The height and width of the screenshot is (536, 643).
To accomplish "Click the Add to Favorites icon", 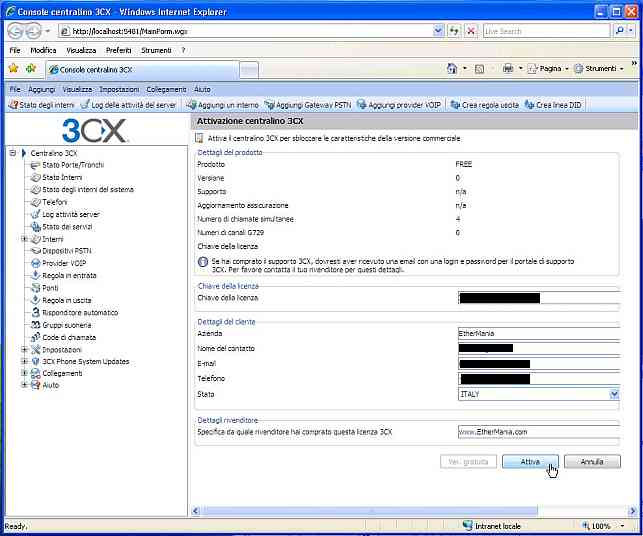I will tap(31, 68).
